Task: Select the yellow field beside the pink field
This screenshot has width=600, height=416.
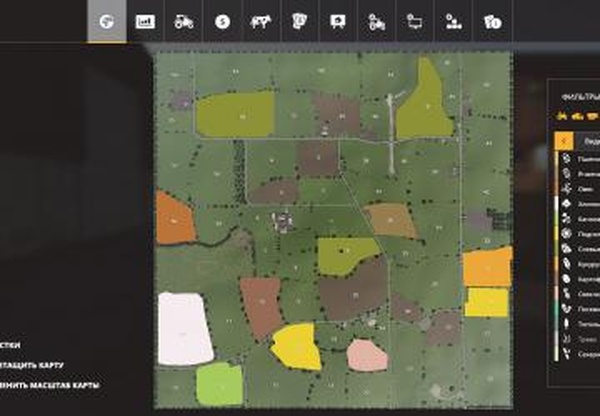Action: pos(297,347)
